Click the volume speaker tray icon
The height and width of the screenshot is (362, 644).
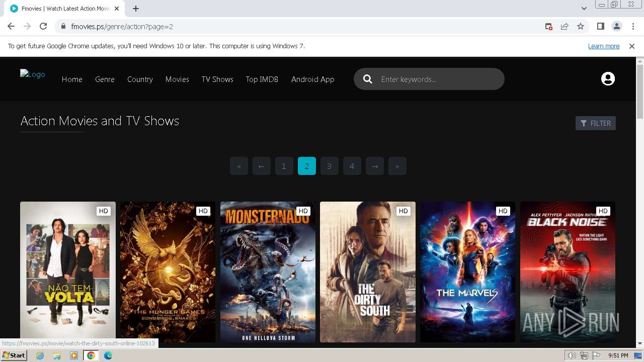[x=572, y=355]
